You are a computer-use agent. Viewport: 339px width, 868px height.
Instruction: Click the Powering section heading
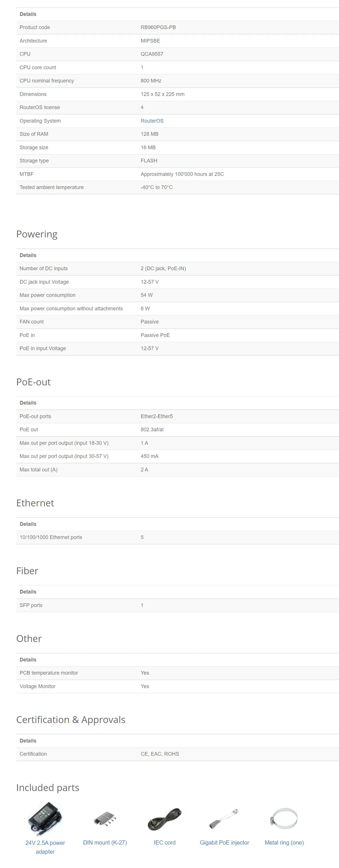37,234
